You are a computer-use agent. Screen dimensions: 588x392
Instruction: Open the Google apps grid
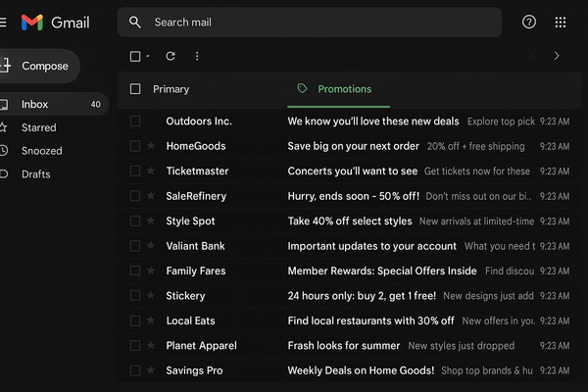561,22
